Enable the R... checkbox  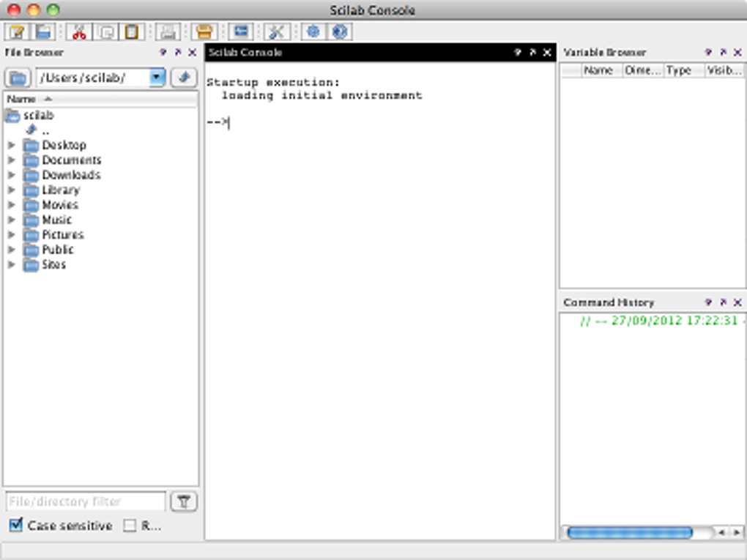[x=130, y=526]
